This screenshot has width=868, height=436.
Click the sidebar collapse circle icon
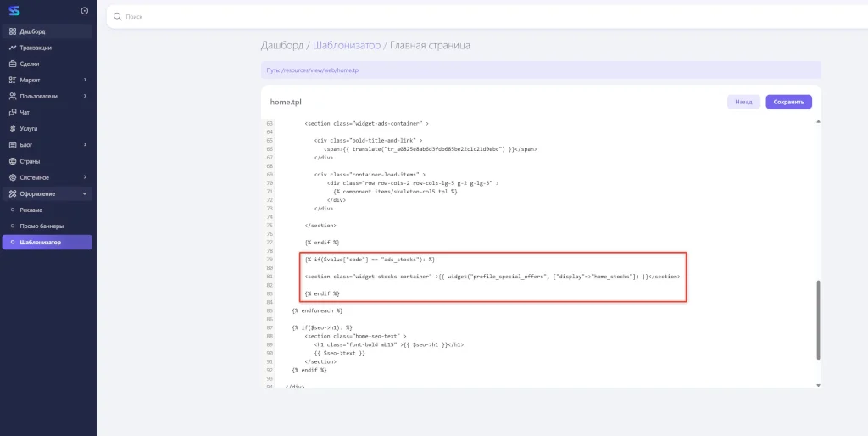[84, 11]
